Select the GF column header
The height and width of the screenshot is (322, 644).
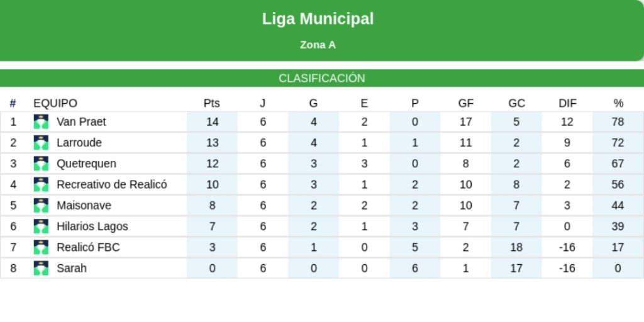(466, 104)
